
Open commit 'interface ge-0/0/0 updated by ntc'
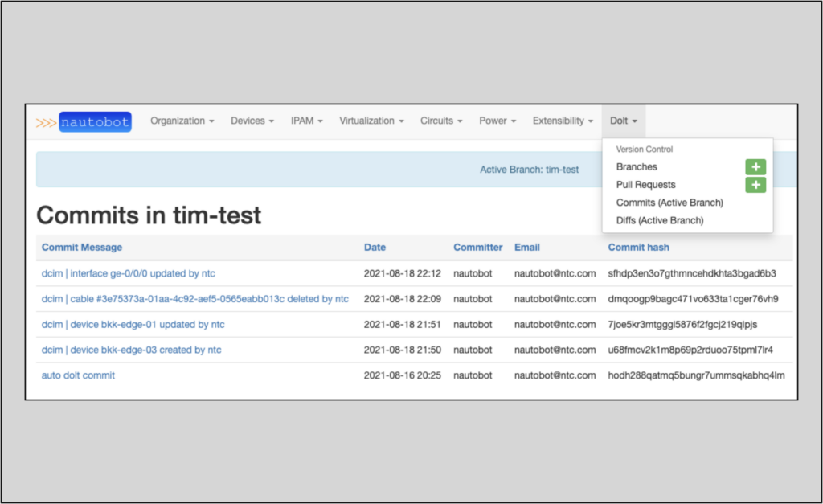[128, 273]
